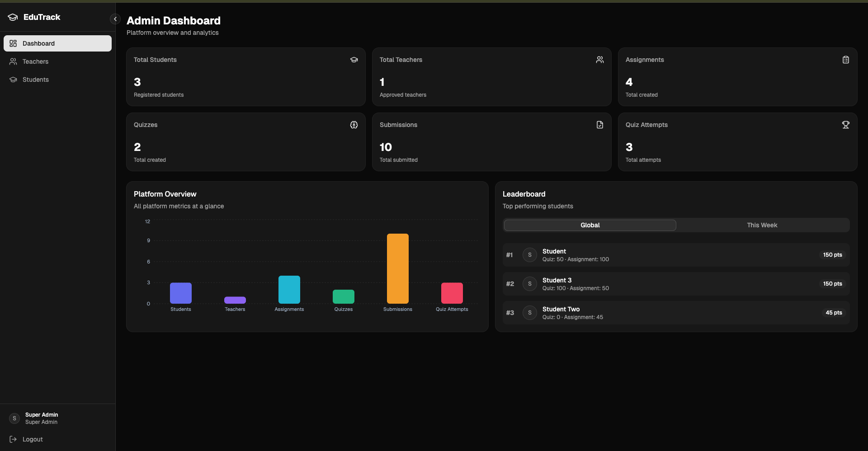Collapse the sidebar using the chevron button

(115, 19)
